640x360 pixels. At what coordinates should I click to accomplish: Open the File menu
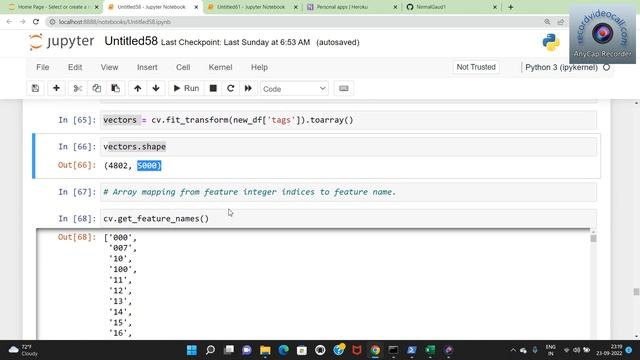(42, 67)
